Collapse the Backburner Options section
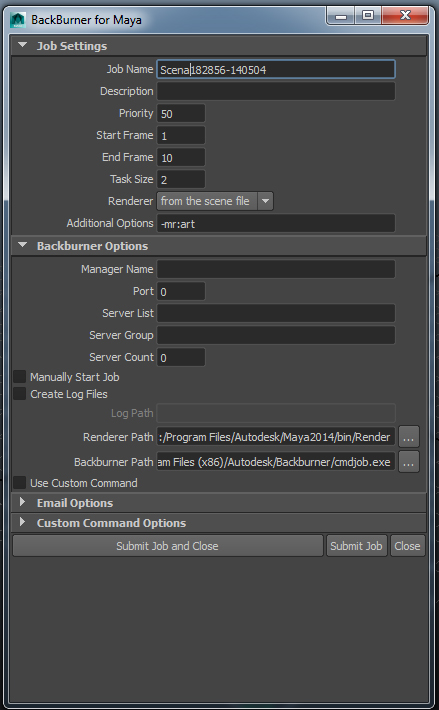 (x=22, y=245)
